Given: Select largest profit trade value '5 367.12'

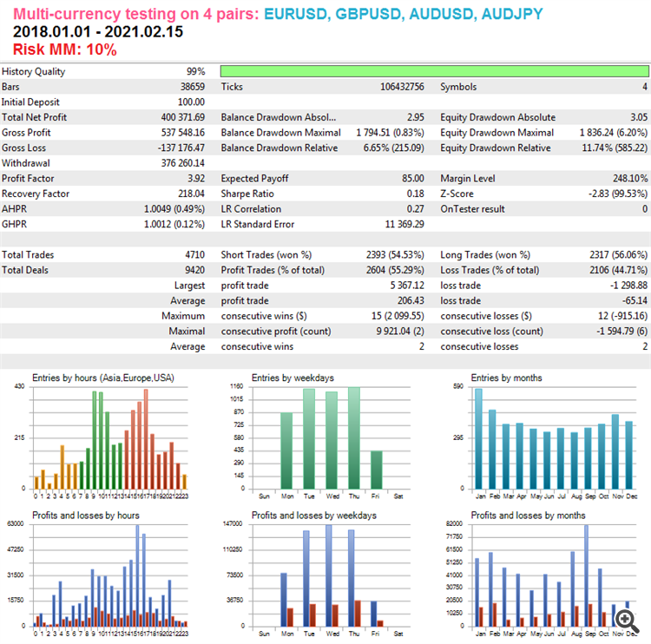Looking at the screenshot, I should click(x=407, y=286).
